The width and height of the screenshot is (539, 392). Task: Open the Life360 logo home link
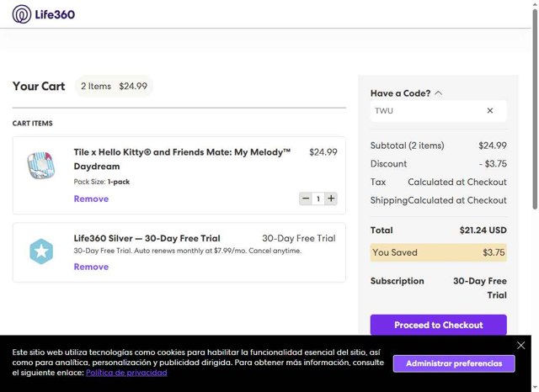[x=44, y=14]
